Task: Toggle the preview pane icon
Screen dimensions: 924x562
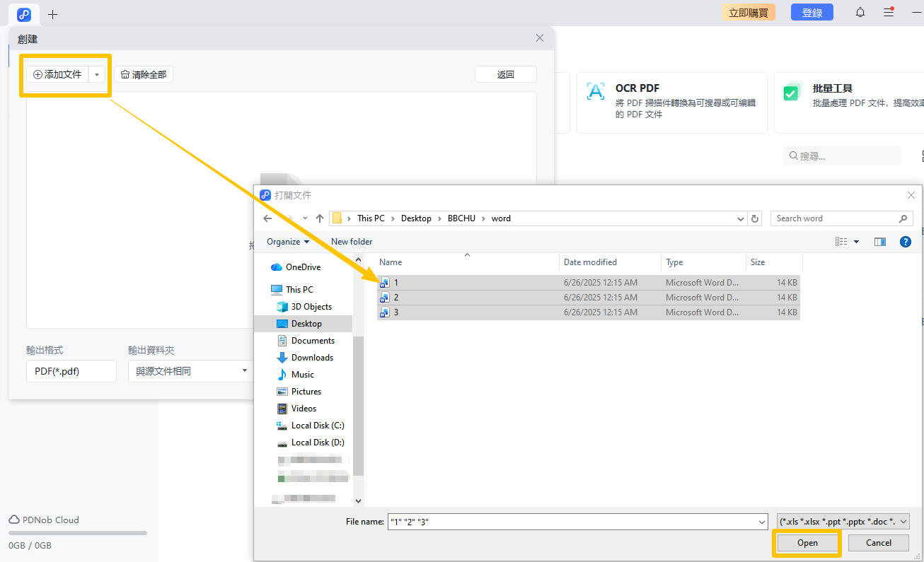Action: tap(880, 242)
